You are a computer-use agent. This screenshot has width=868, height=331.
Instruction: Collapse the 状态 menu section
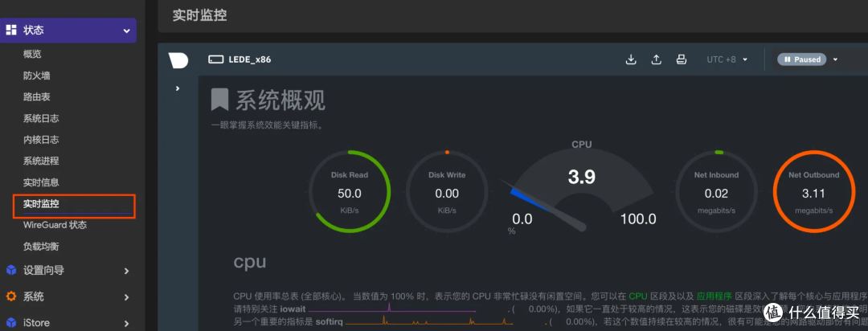click(126, 31)
